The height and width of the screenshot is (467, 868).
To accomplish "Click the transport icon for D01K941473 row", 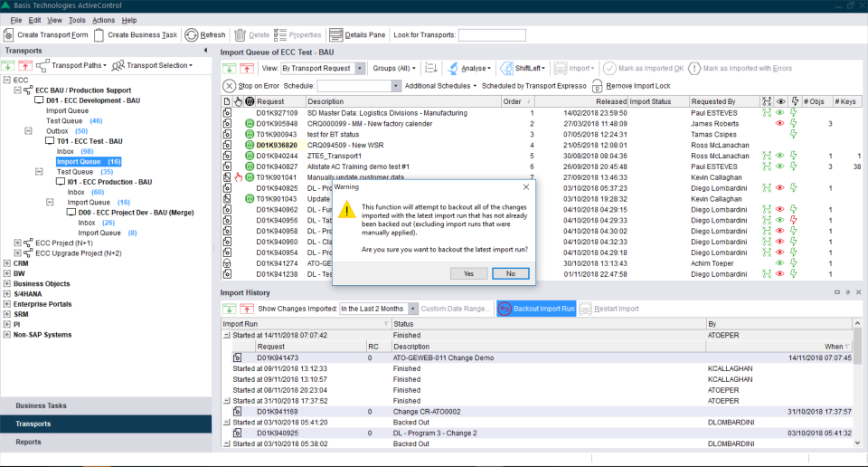I will pyautogui.click(x=238, y=357).
